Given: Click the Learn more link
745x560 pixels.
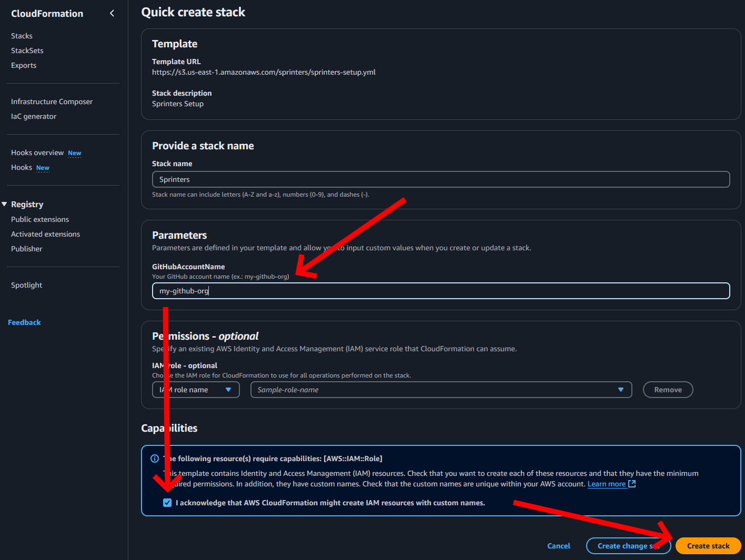Looking at the screenshot, I should click(607, 484).
